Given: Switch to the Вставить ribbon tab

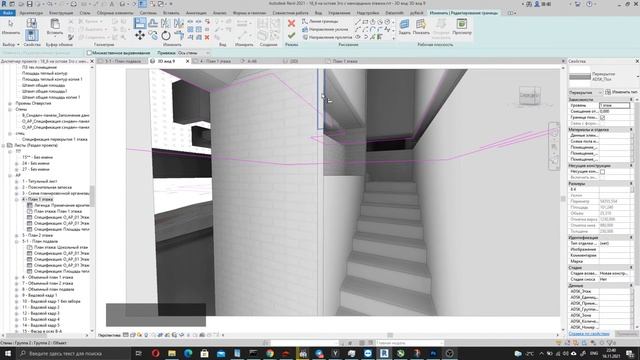Looking at the screenshot, I should tap(171, 13).
